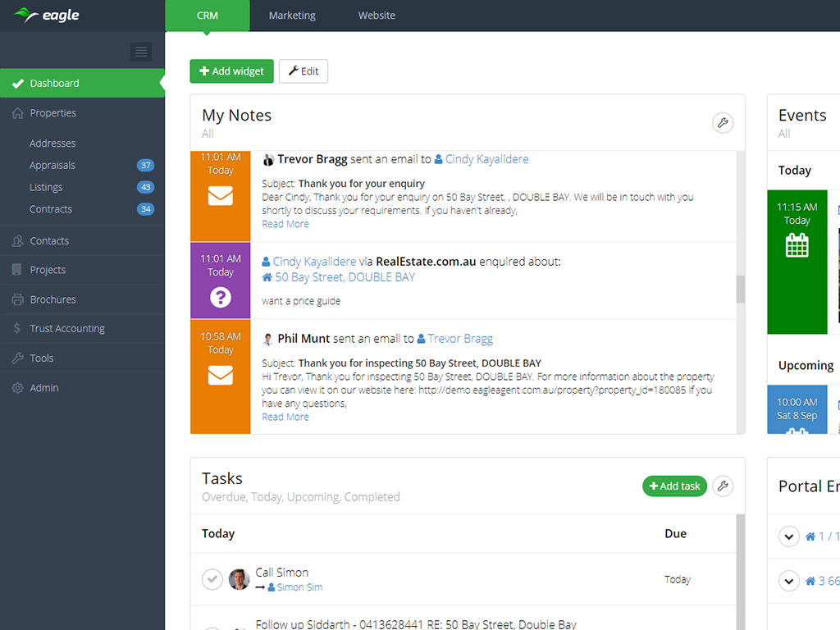Click the Call Simon task title

[282, 572]
